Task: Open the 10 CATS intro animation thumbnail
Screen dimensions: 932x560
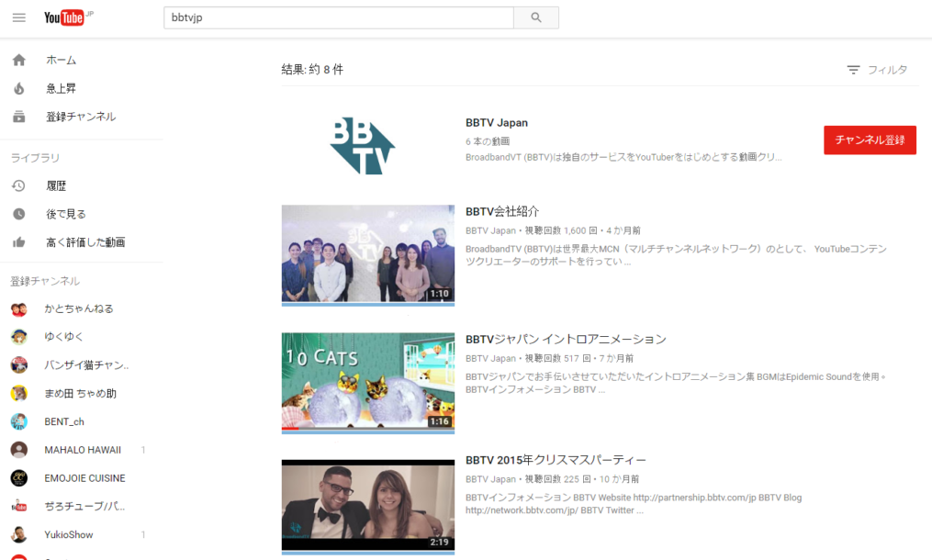Action: tap(368, 382)
